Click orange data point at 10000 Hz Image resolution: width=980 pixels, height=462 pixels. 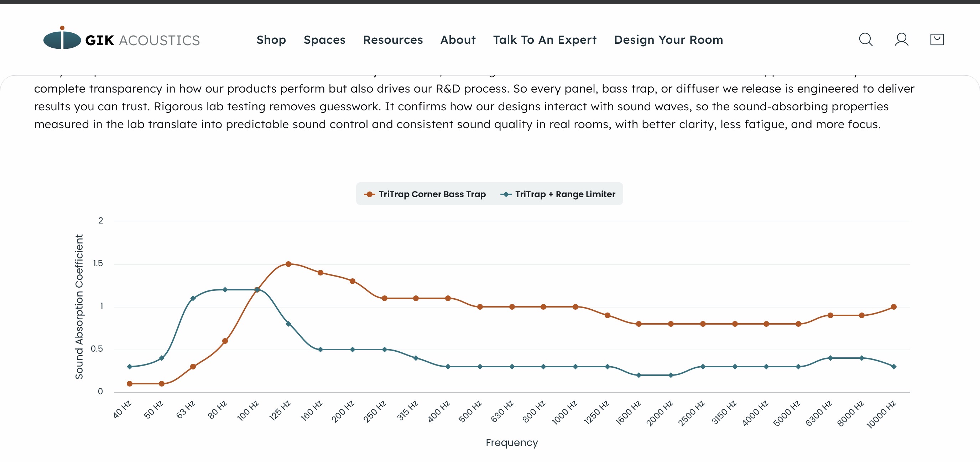(x=893, y=307)
